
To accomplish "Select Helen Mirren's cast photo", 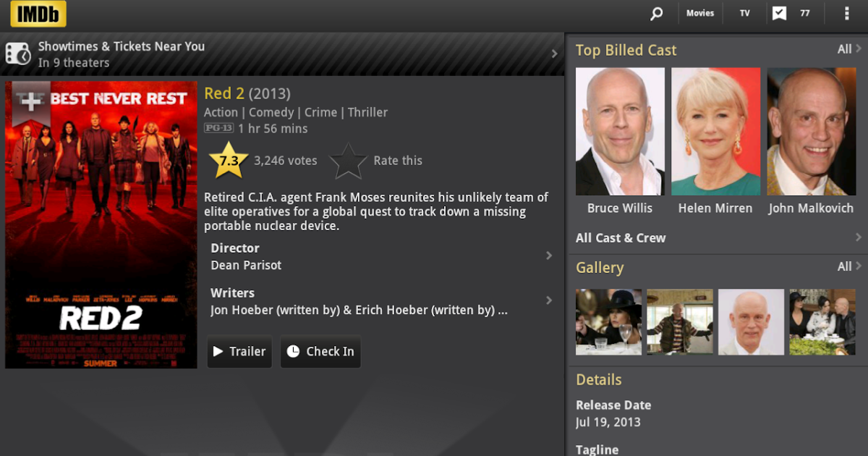I will tap(716, 132).
